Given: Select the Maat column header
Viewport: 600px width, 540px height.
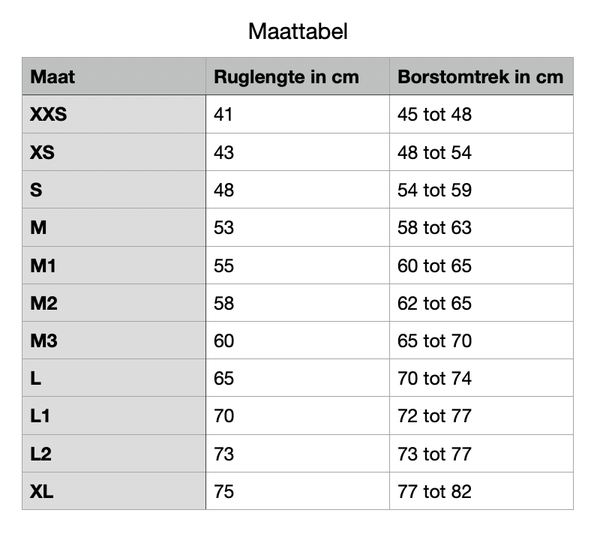Looking at the screenshot, I should (53, 77).
